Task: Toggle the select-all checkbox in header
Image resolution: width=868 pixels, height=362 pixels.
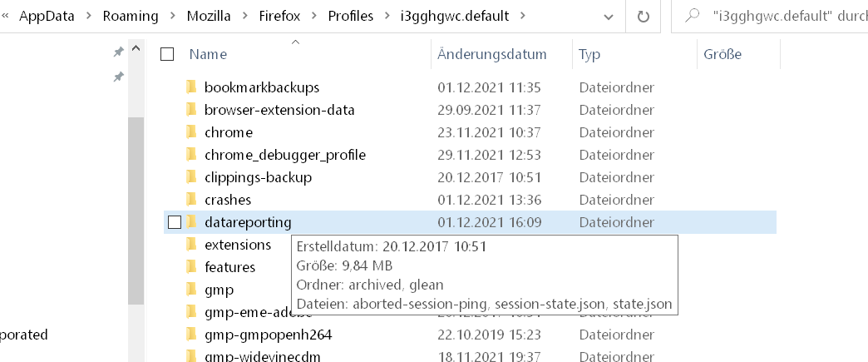Action: click(x=167, y=54)
